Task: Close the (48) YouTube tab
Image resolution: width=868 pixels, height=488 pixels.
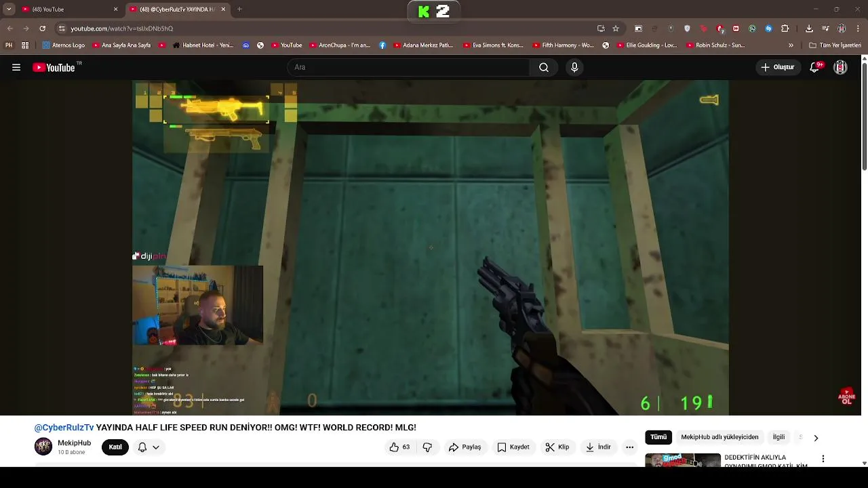Action: tap(115, 9)
